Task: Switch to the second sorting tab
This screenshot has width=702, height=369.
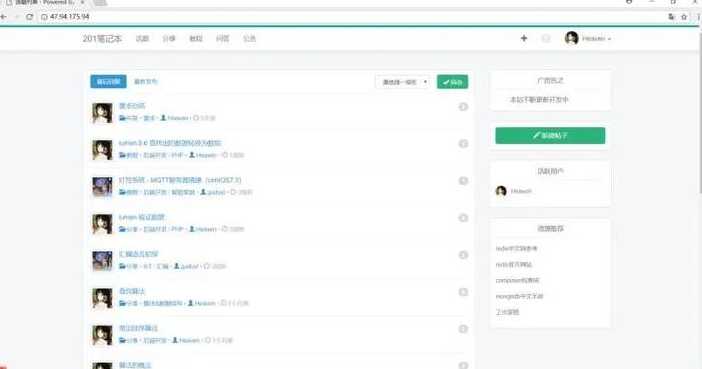Action: pos(146,82)
